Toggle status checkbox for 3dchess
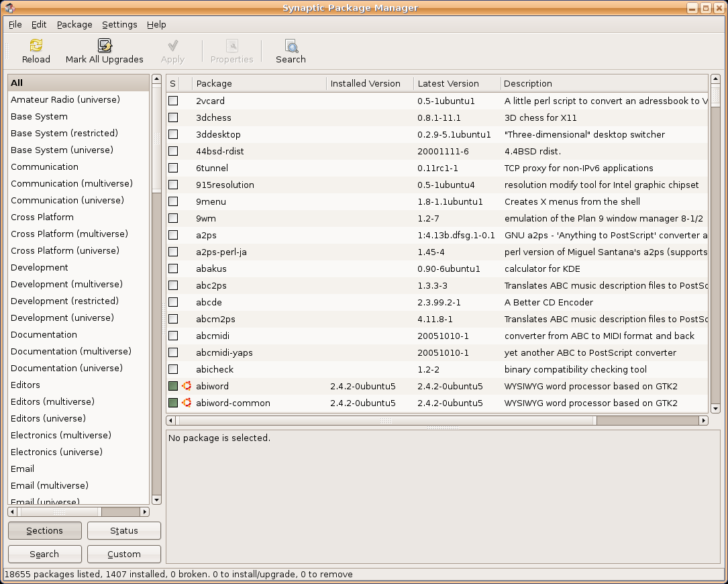728x584 pixels. click(x=173, y=117)
